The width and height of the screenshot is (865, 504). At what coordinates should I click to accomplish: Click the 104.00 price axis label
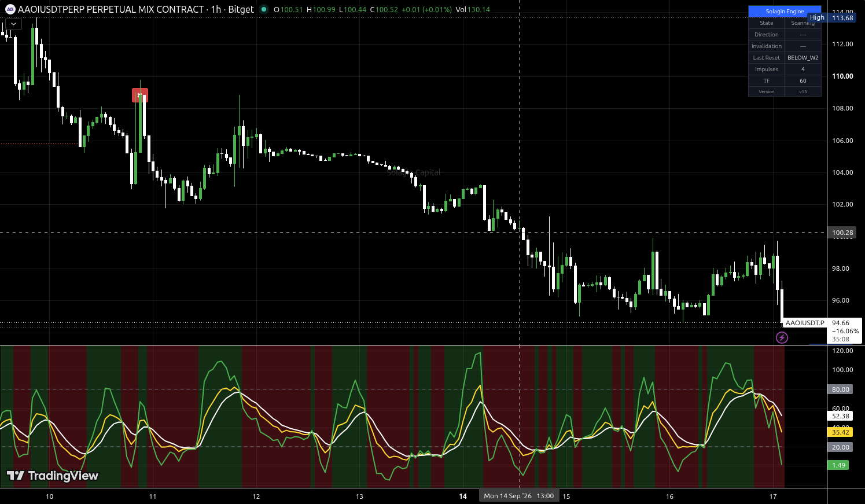tap(842, 172)
